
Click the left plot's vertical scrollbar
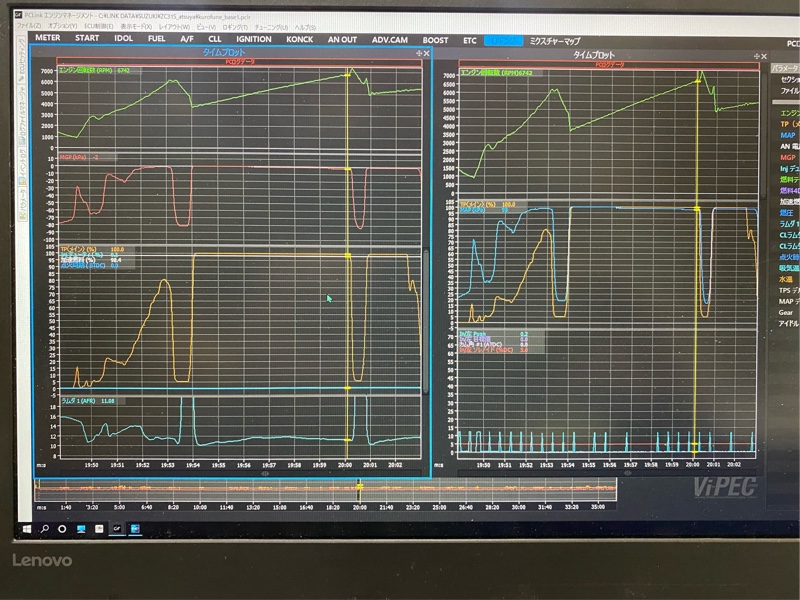426,320
